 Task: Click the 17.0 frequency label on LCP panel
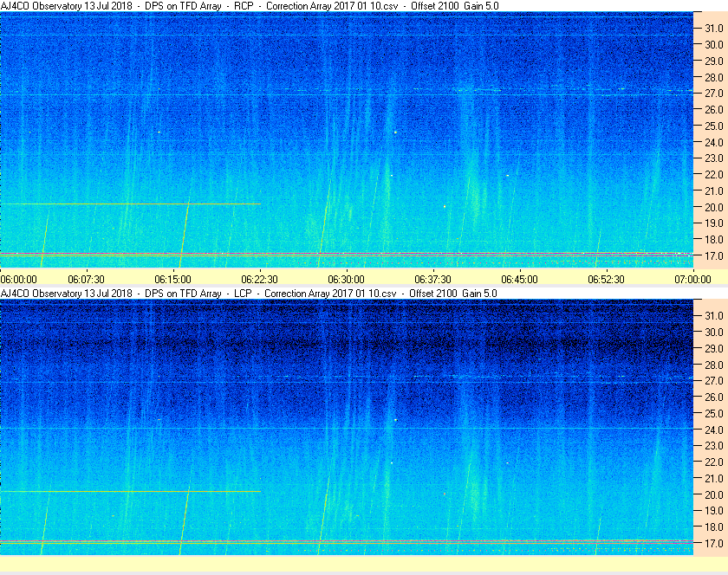coord(714,543)
